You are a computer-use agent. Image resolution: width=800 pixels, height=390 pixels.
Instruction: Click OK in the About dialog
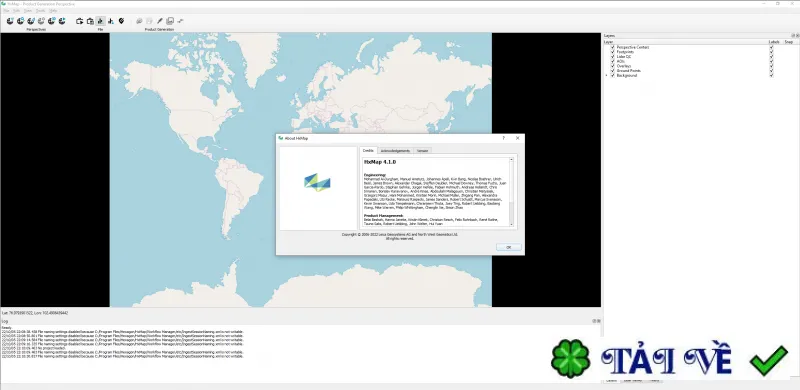click(x=509, y=247)
